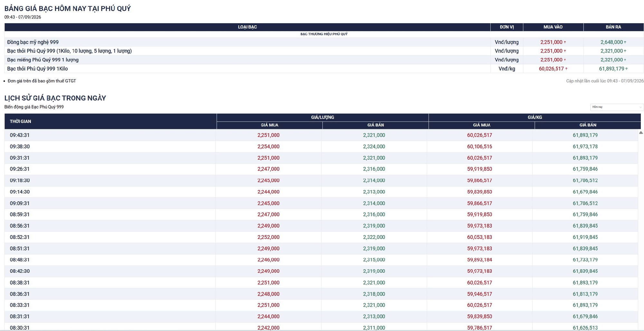Viewport: 644px width, 331px height.
Task: Select "Bạc thỏi Phú Quý 999 (1Kilo, 10 lượng, 5 lượng, 1 lượng)"
Action: click(x=69, y=51)
